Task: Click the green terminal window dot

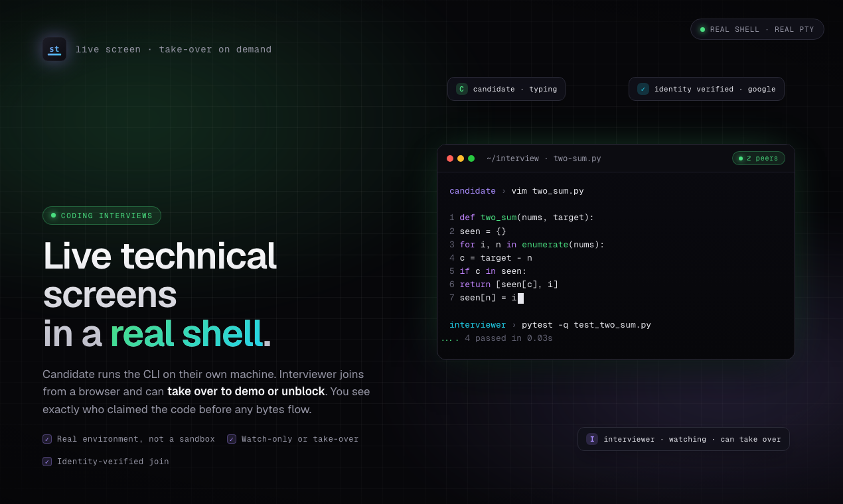Action: (x=471, y=158)
